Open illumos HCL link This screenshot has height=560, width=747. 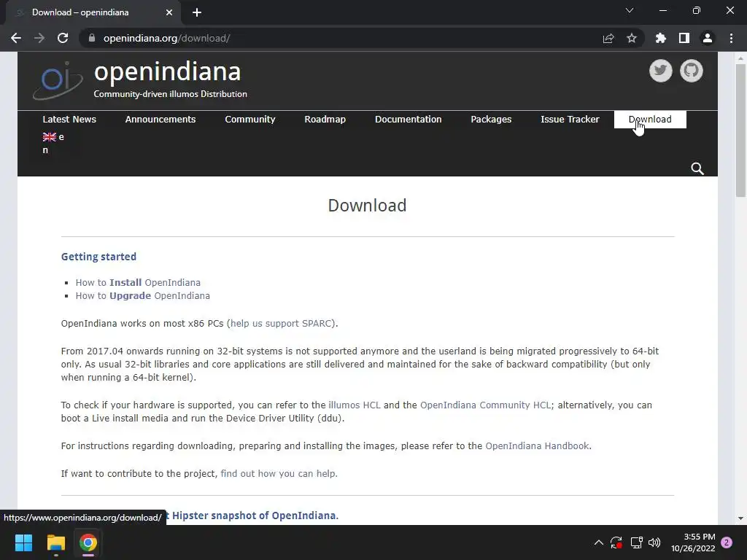click(355, 405)
